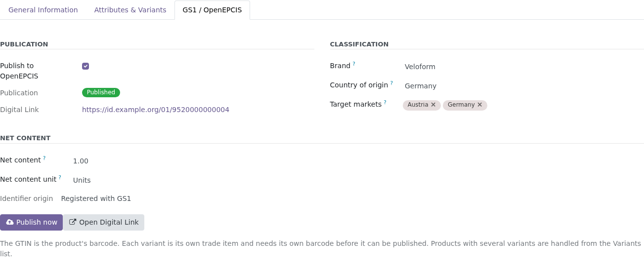
Task: Click the Identifier origin value Registered with GS1
Action: (x=96, y=198)
